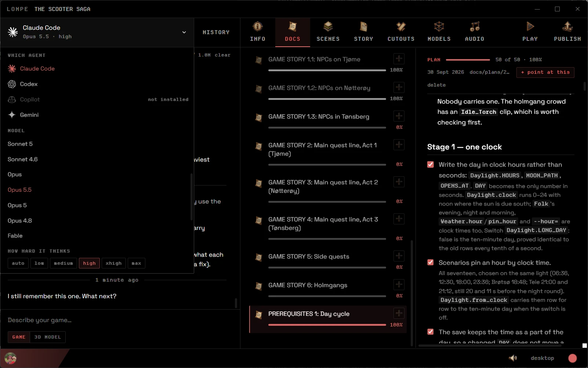Uncheck 'Write the day in clock hours' checkbox
The height and width of the screenshot is (368, 588).
[x=431, y=165]
